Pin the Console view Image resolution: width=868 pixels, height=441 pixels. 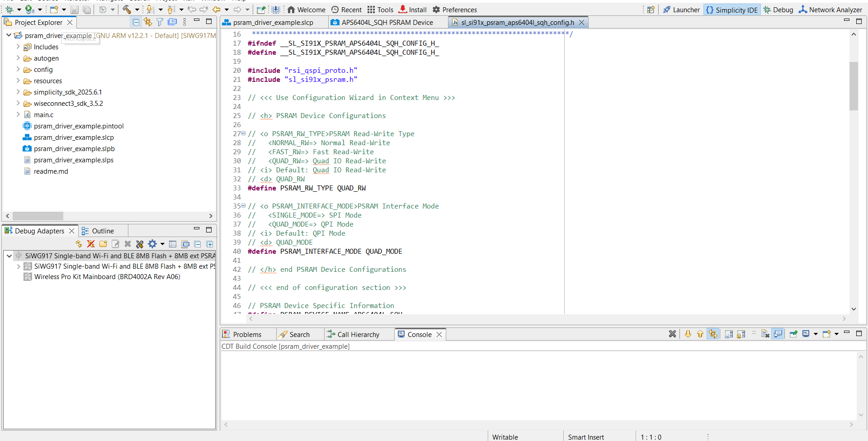(794, 334)
